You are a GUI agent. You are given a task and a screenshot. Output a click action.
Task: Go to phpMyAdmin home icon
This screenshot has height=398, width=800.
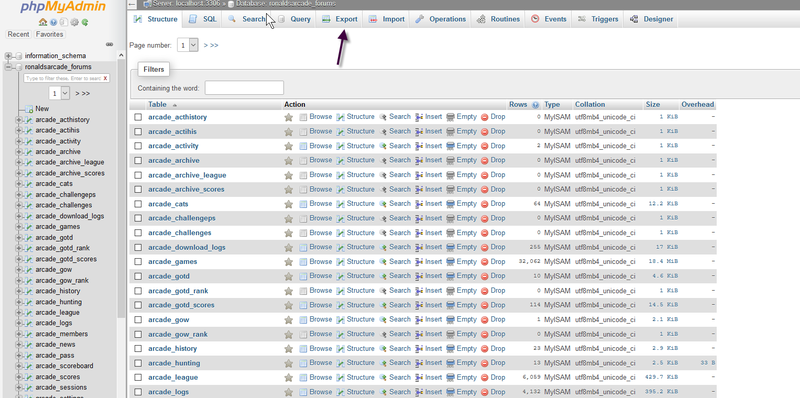pyautogui.click(x=43, y=22)
